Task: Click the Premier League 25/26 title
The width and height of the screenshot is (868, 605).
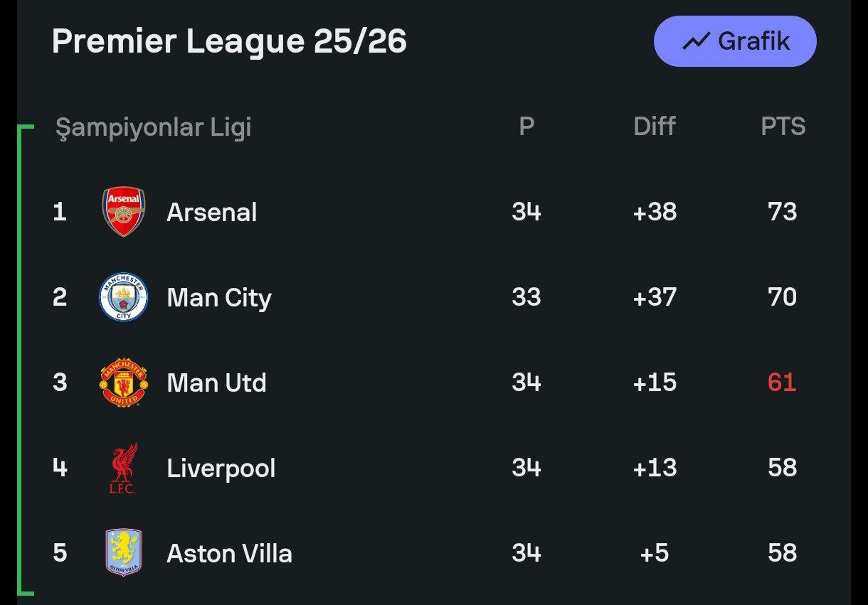Action: tap(229, 41)
